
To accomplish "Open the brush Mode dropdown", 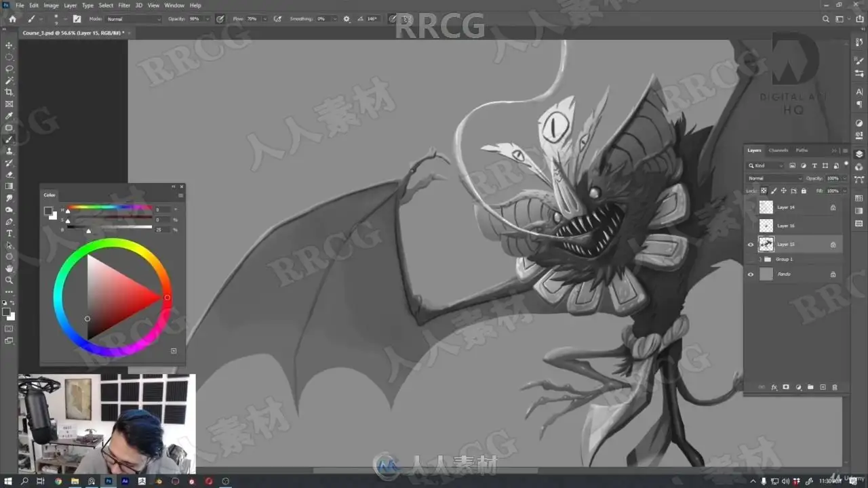I will tap(134, 19).
